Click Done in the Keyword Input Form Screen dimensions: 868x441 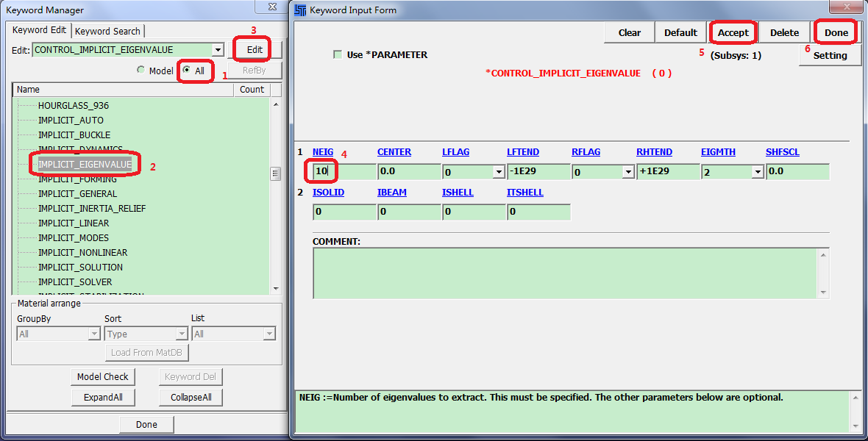pos(836,32)
